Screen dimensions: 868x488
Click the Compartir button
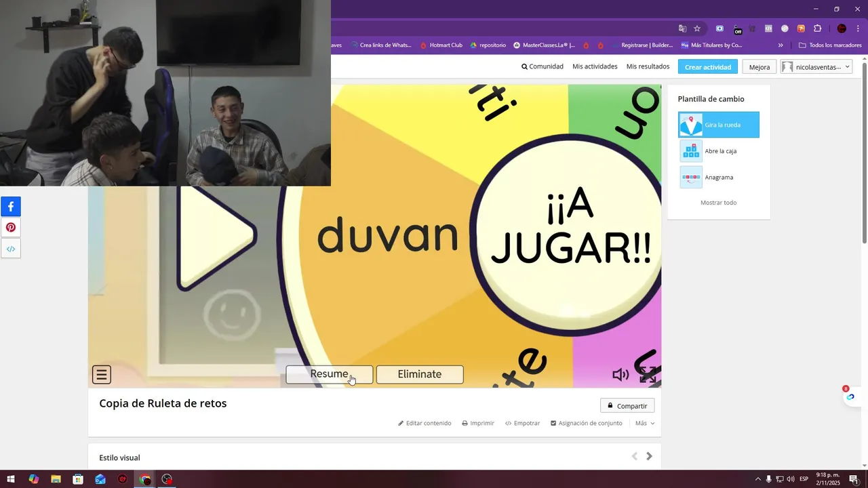coord(627,406)
